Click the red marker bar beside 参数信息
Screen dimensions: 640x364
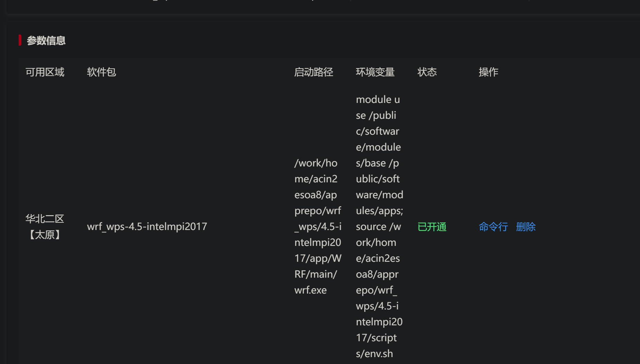20,40
